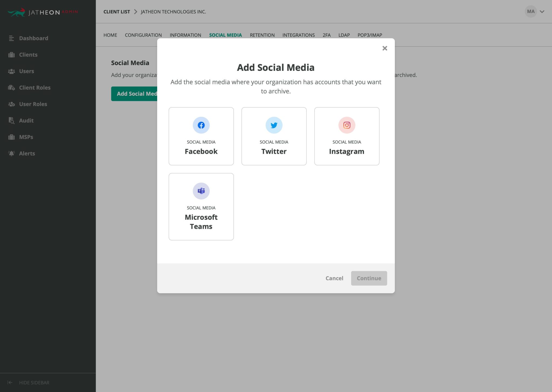
Task: Select the Facebook card title
Action: 201,151
